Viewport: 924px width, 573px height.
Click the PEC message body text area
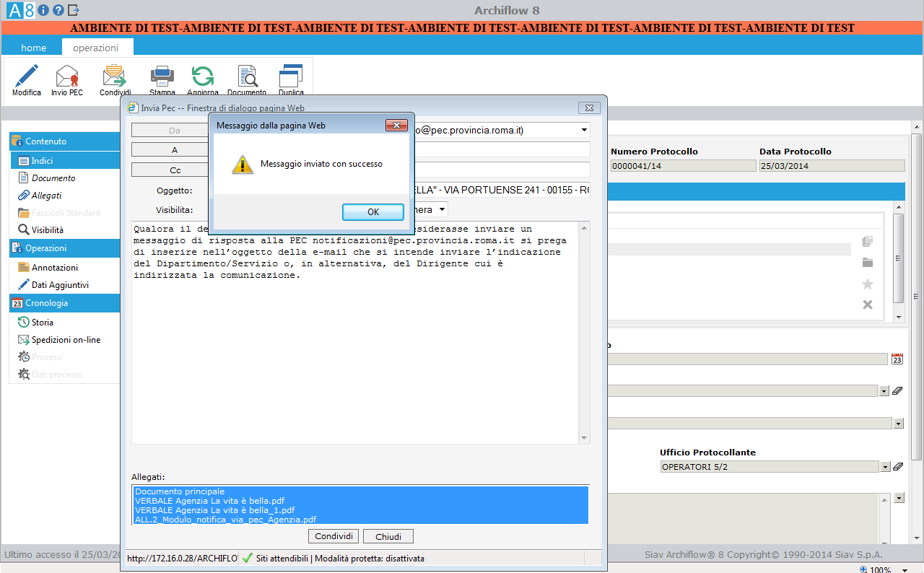(354, 332)
